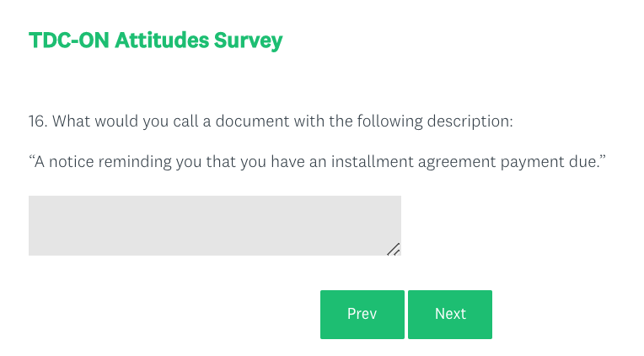Viewport: 644px width, 356px height.
Task: Focus the document name answer field
Action: [214, 225]
